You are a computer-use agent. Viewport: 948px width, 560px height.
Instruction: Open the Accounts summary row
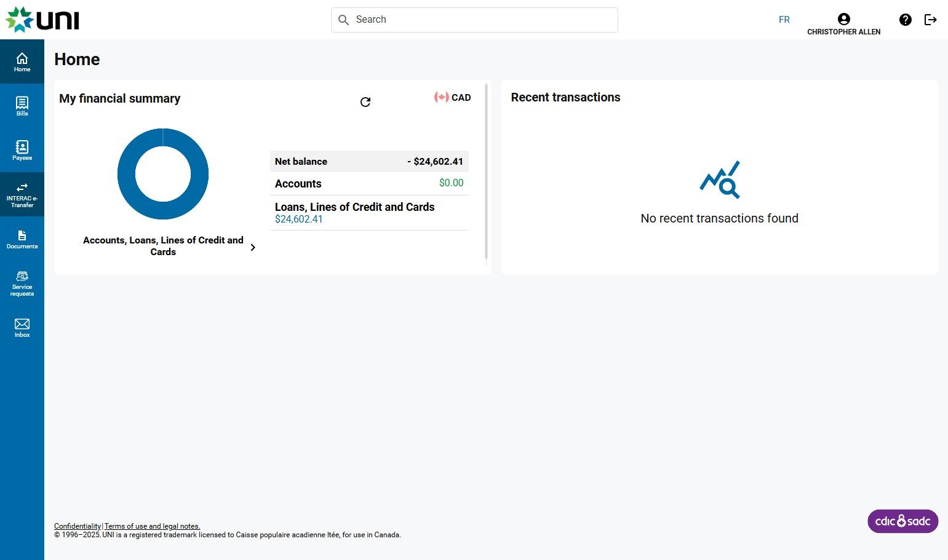click(x=369, y=183)
